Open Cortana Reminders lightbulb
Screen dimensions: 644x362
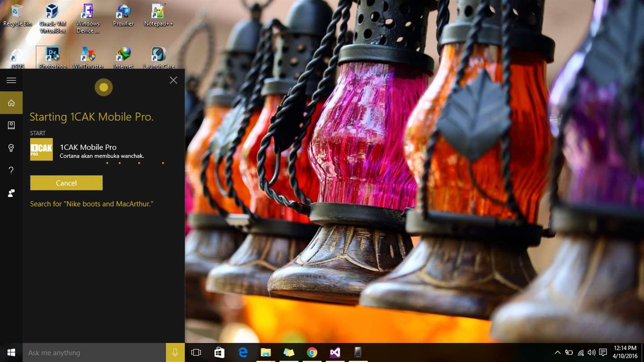click(11, 148)
